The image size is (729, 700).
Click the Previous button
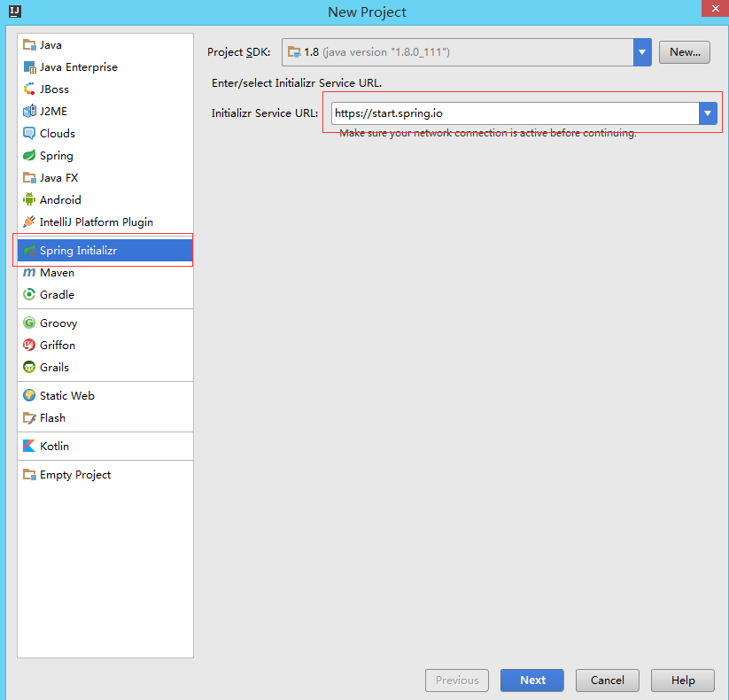[456, 681]
